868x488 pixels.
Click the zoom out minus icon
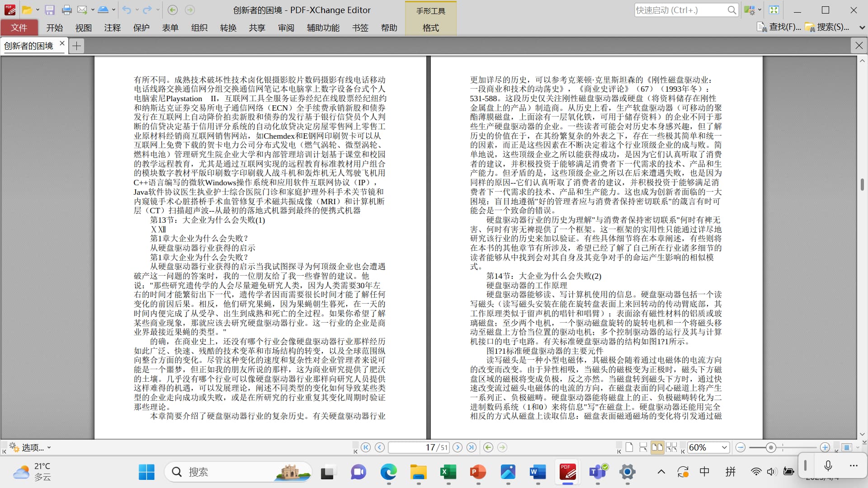pos(740,447)
